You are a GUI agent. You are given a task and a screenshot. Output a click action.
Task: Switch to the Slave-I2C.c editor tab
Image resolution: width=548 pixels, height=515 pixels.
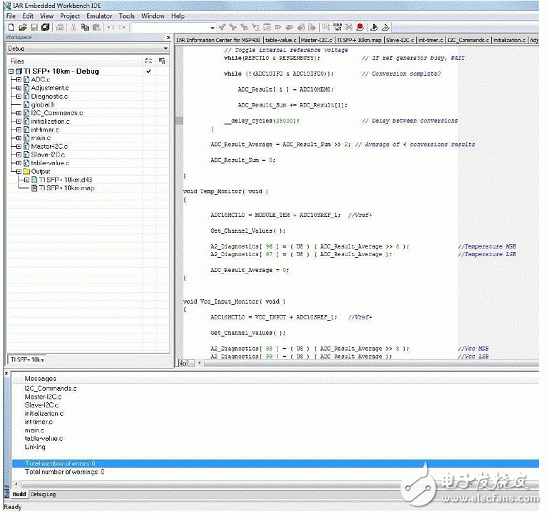pos(400,40)
